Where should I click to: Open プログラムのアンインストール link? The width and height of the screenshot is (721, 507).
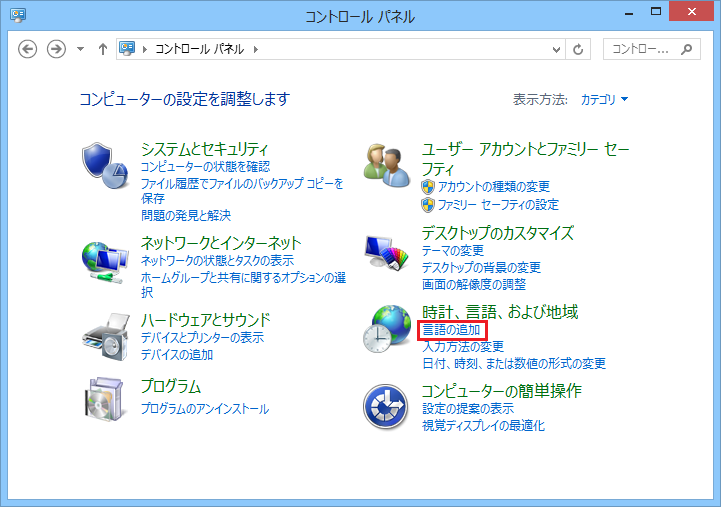204,408
